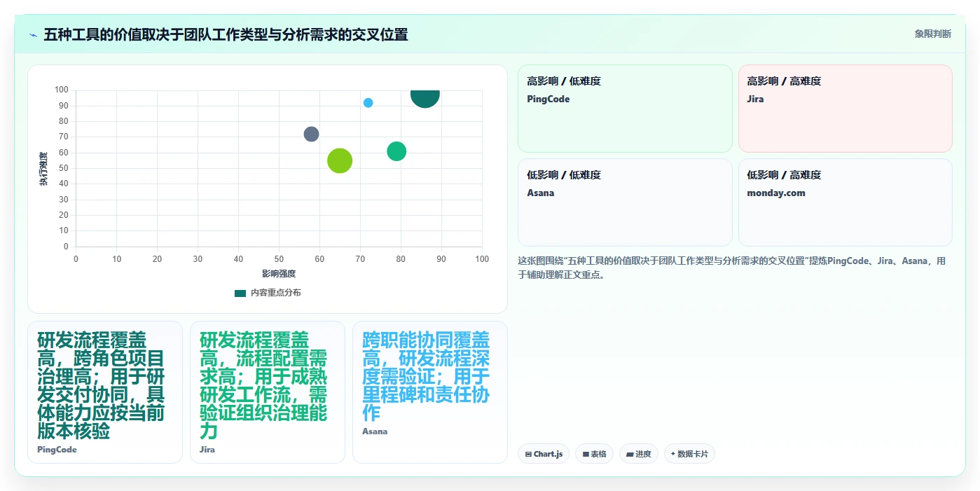
Task: Select the 数据卡片 tag
Action: pos(689,454)
